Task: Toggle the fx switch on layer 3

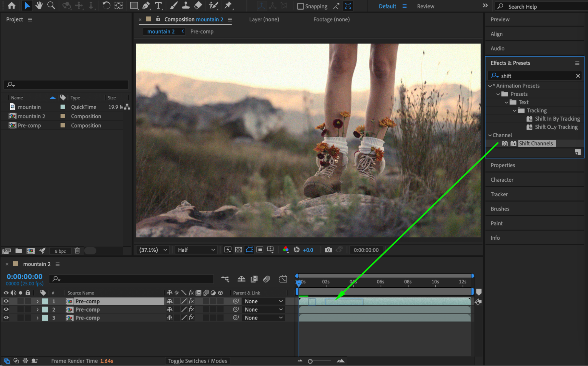Action: point(191,317)
